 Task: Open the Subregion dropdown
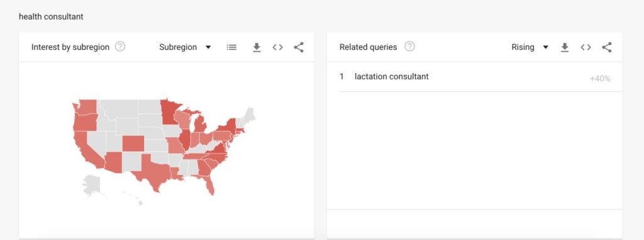coord(185,47)
